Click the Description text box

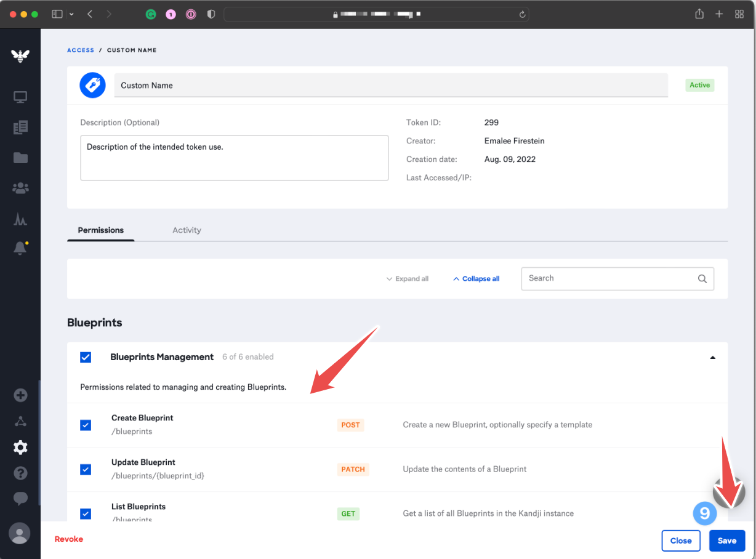click(235, 158)
